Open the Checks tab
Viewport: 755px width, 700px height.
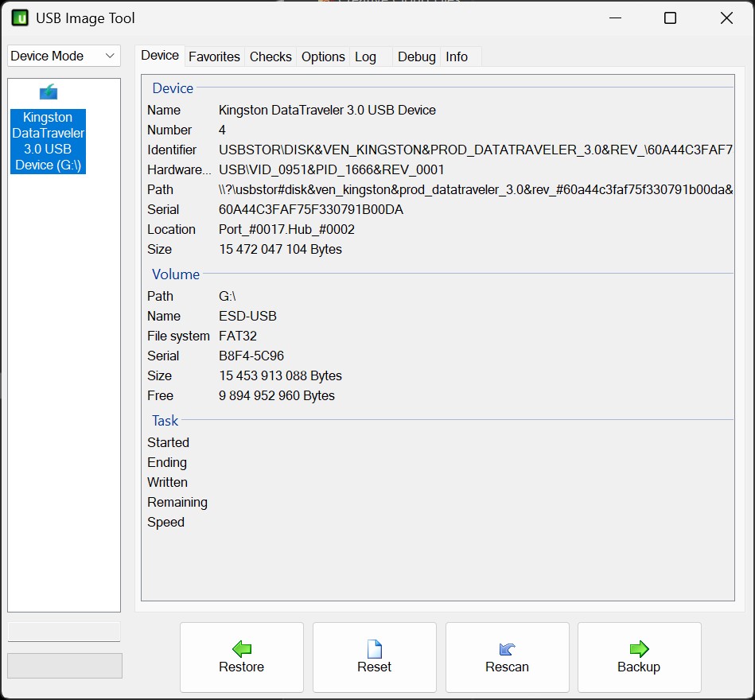click(270, 56)
